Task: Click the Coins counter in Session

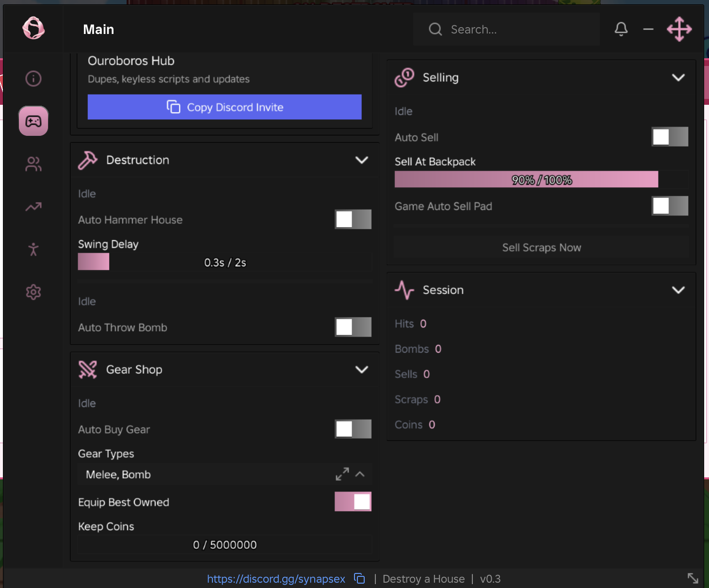Action: tap(415, 425)
